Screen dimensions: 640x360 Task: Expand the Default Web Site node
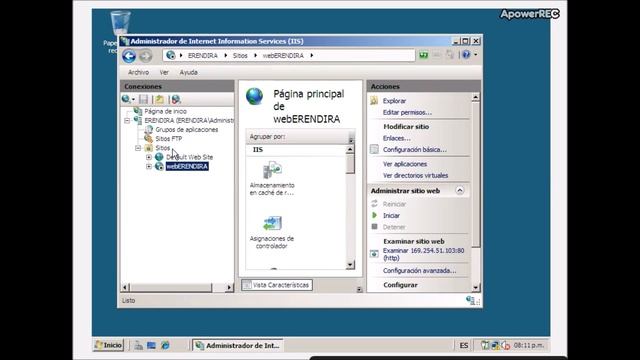(x=149, y=157)
